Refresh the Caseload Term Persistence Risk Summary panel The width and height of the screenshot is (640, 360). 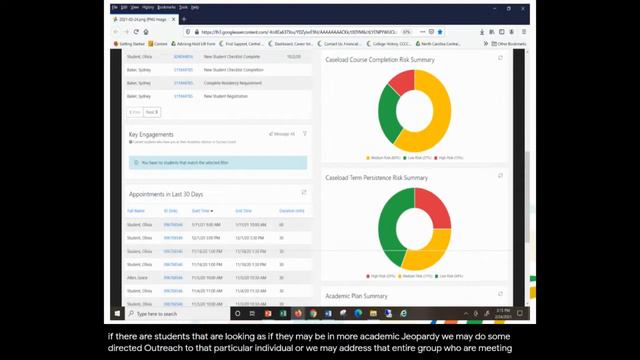pyautogui.click(x=500, y=176)
